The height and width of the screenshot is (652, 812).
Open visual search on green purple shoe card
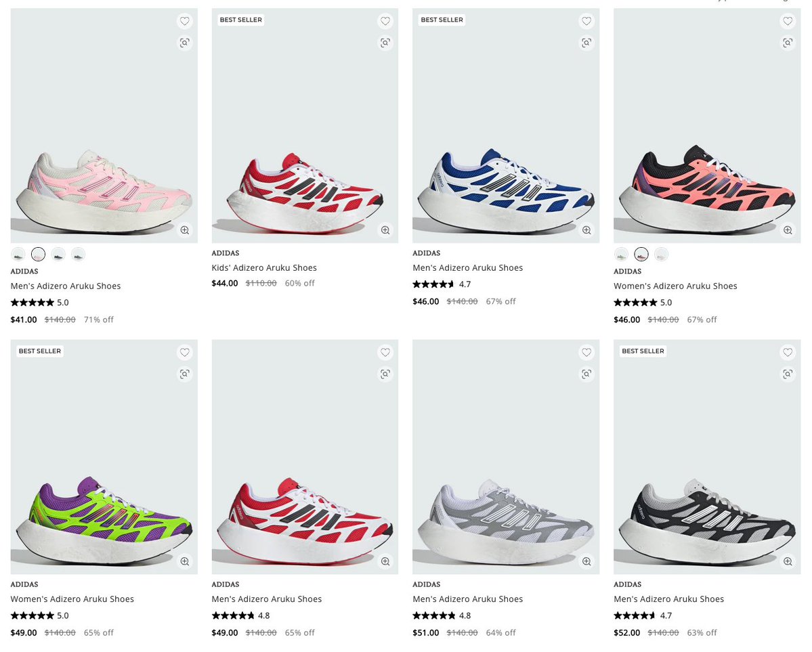[184, 374]
